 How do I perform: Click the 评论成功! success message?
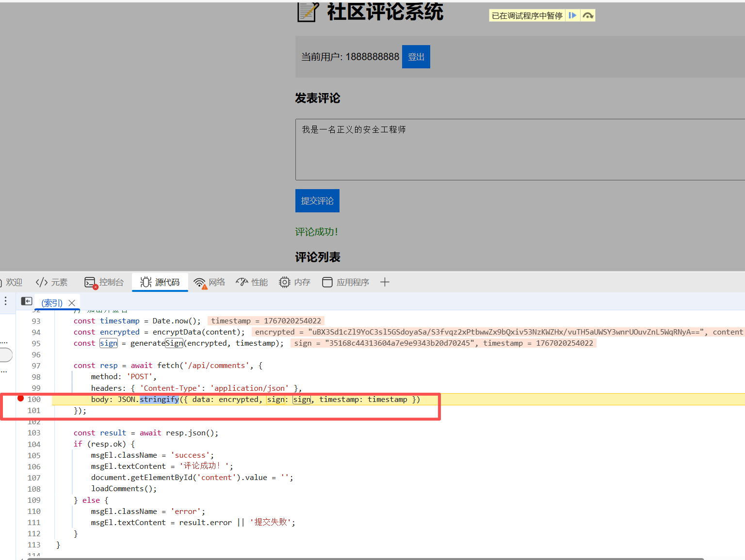pyautogui.click(x=316, y=232)
